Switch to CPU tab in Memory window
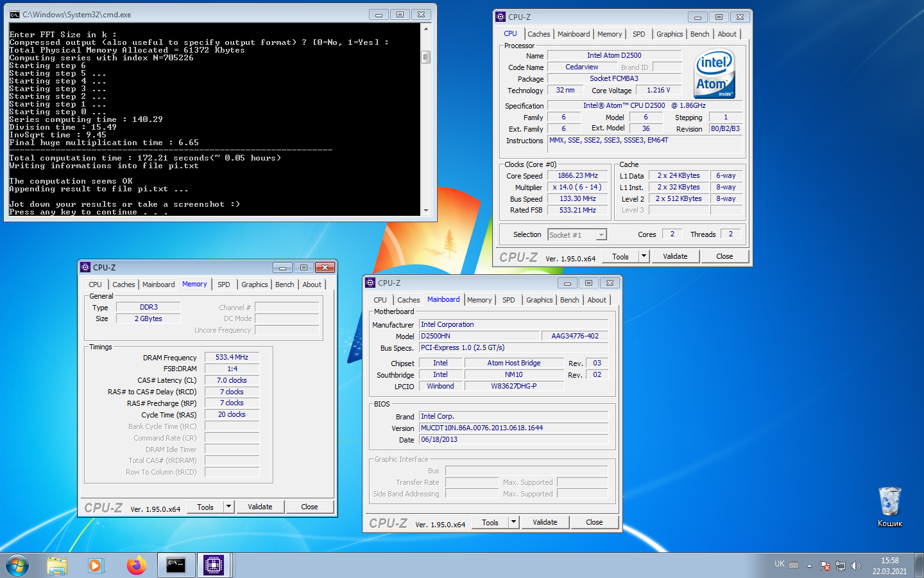 click(x=95, y=285)
